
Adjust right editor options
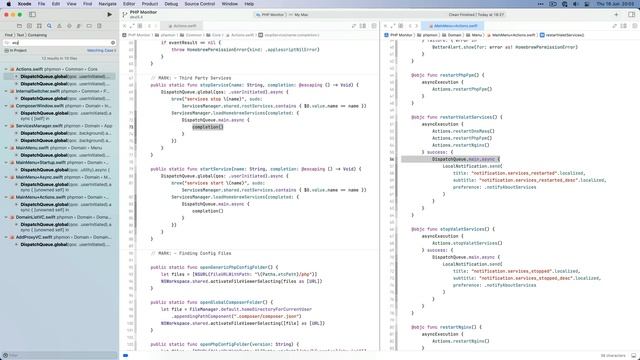tap(624, 26)
